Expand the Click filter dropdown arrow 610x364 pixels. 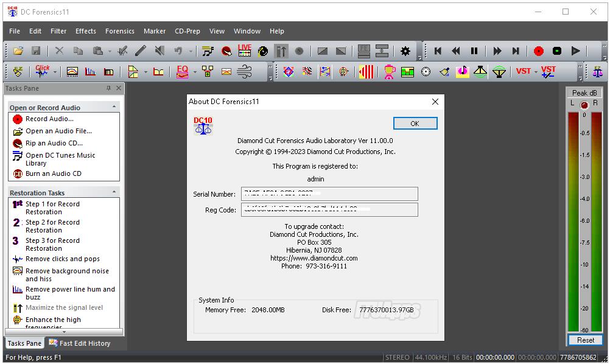pyautogui.click(x=55, y=72)
